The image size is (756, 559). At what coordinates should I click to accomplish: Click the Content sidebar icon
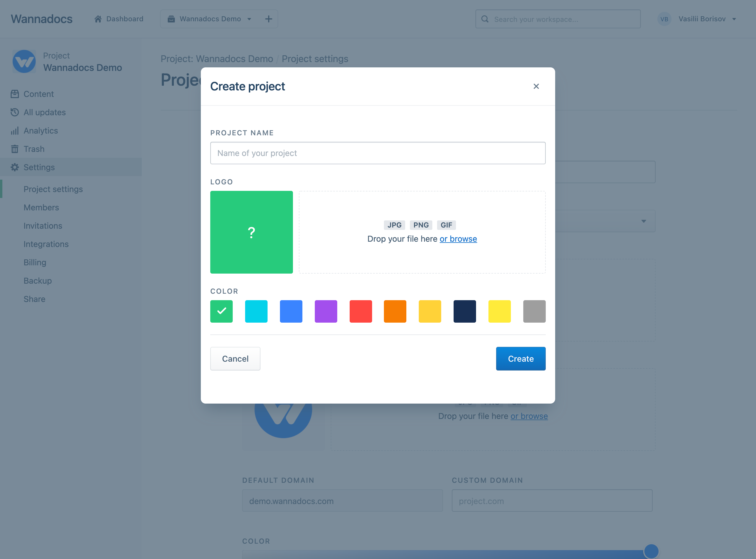point(14,94)
